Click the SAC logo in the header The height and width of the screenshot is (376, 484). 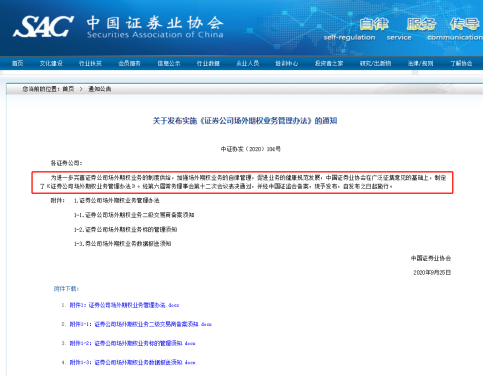[43, 26]
